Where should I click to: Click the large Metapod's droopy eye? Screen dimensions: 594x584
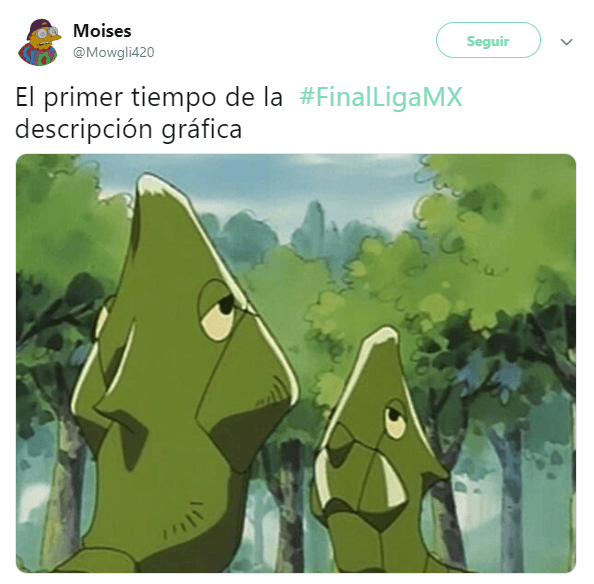point(219,311)
